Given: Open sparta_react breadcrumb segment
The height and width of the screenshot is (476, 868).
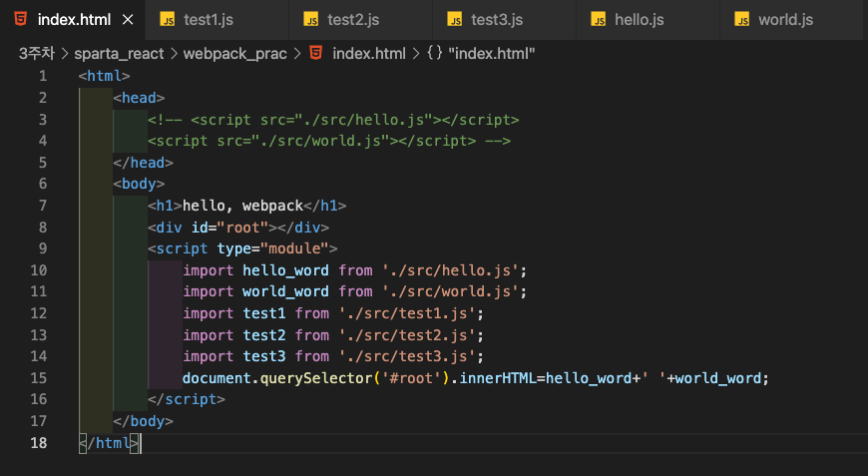Looking at the screenshot, I should coord(119,54).
